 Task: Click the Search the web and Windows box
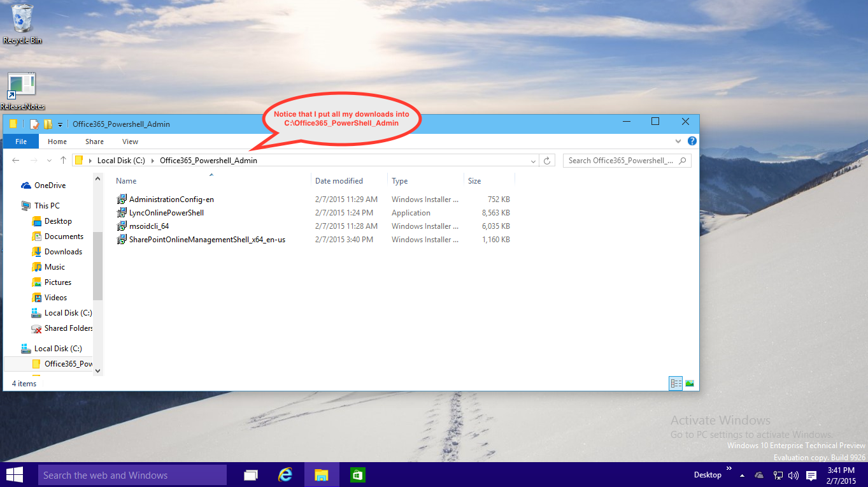pos(132,475)
